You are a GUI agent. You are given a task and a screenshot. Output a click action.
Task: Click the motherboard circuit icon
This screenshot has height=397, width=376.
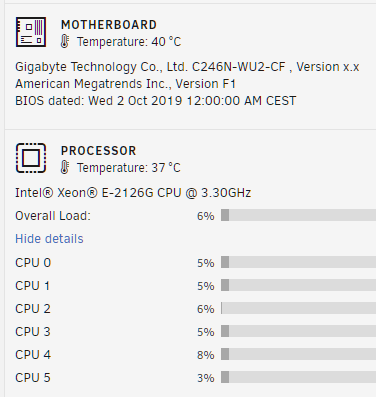(31, 32)
